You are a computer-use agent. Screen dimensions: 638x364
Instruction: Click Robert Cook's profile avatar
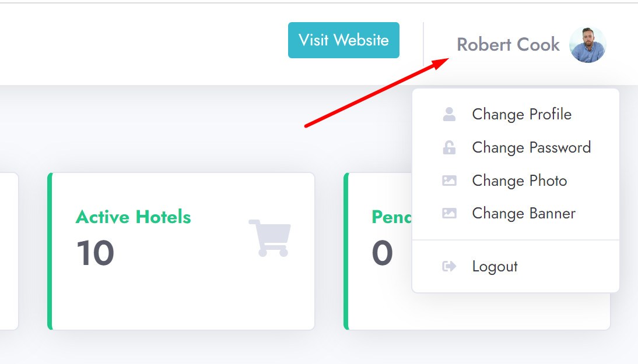point(587,45)
